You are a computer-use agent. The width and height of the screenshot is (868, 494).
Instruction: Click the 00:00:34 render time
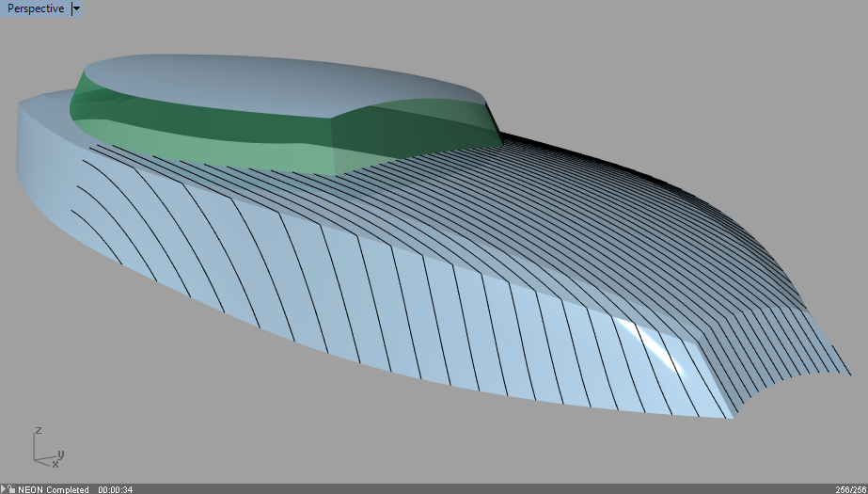click(115, 489)
